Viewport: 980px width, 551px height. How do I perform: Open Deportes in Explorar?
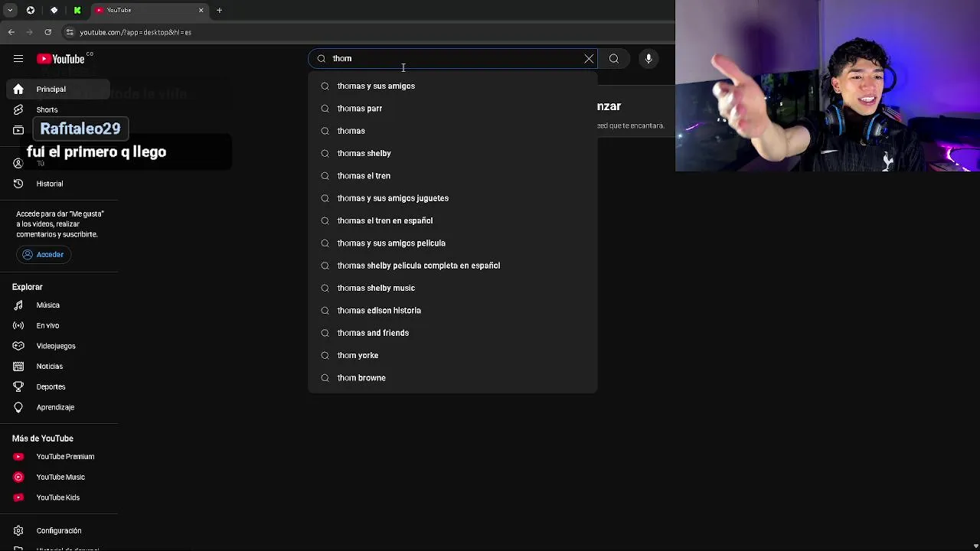[x=58, y=387]
